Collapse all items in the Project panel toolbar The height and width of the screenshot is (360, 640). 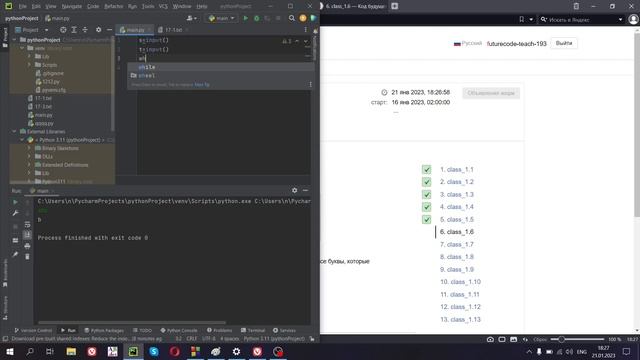(x=85, y=30)
